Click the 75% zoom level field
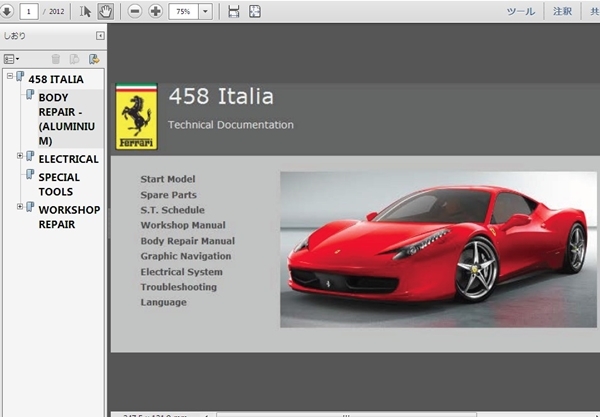Viewport: 600px width, 417px height. tap(183, 11)
